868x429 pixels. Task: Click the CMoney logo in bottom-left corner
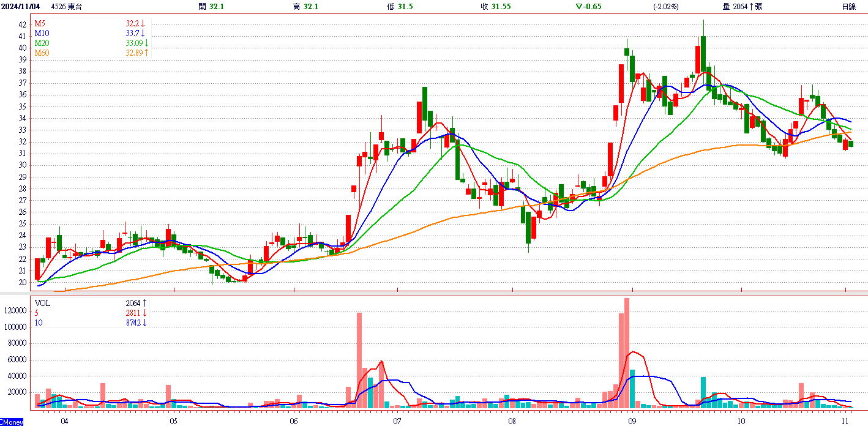pos(12,422)
